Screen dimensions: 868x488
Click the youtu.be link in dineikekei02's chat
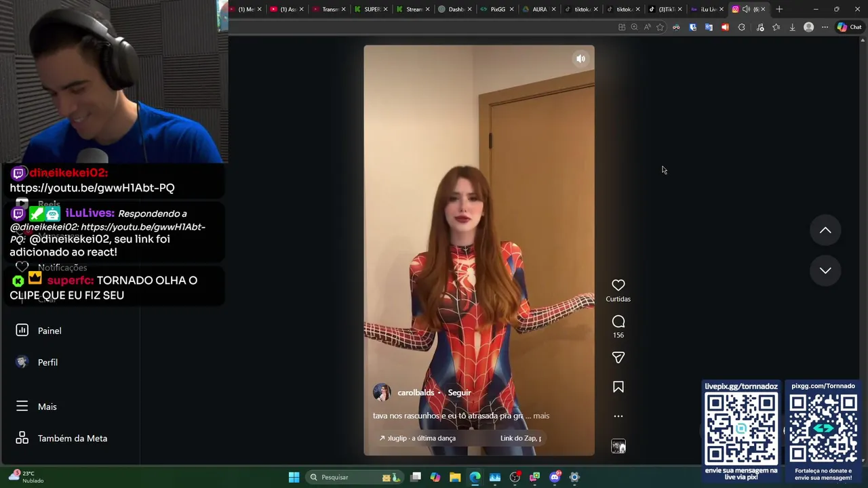click(x=92, y=188)
